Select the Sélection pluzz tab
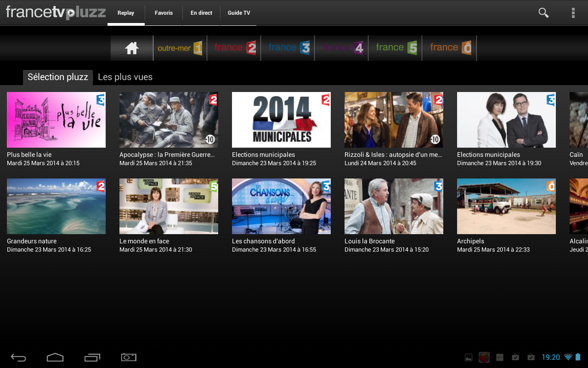Screen dimensions: 588x368 click(x=58, y=77)
